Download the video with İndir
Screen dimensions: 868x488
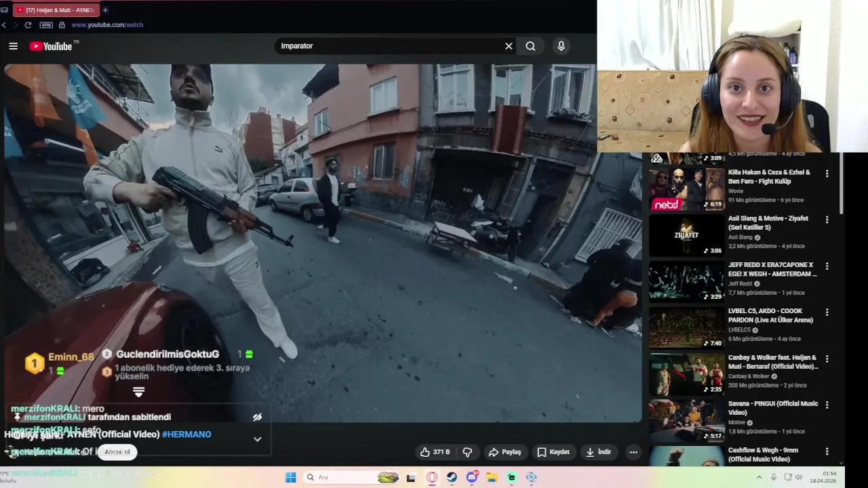click(x=599, y=452)
